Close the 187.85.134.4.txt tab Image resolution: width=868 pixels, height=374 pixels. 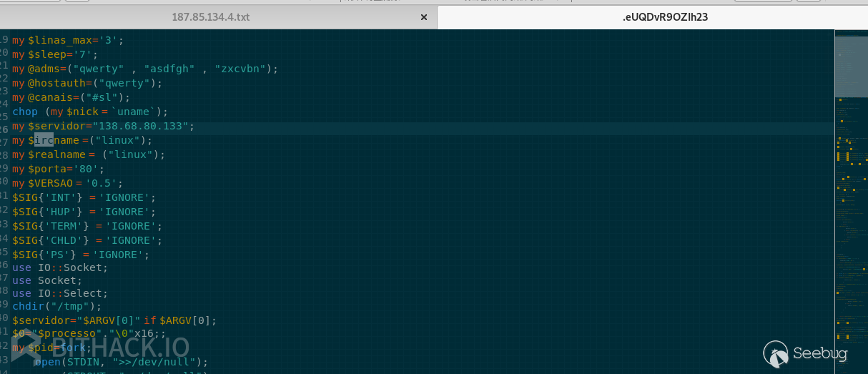click(423, 17)
